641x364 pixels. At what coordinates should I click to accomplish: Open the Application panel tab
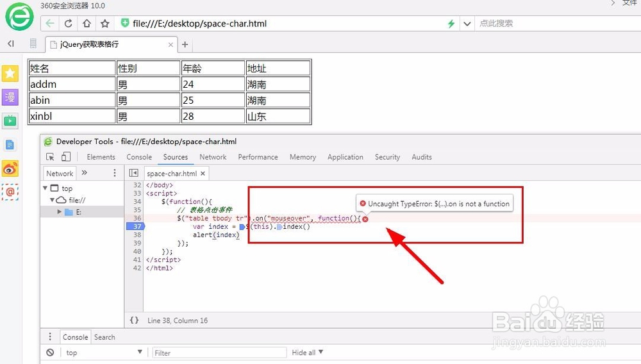tap(345, 157)
